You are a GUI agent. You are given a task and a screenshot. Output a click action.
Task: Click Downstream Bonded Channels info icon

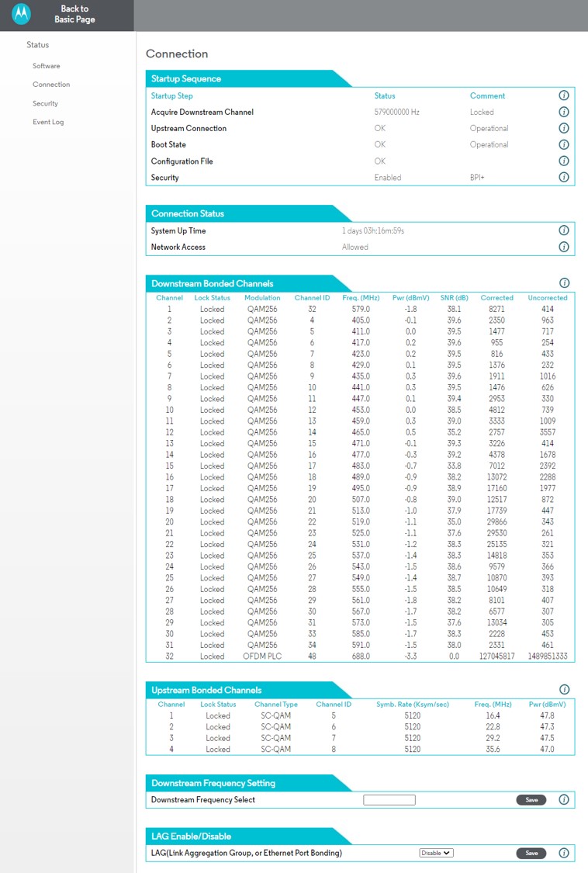[564, 283]
